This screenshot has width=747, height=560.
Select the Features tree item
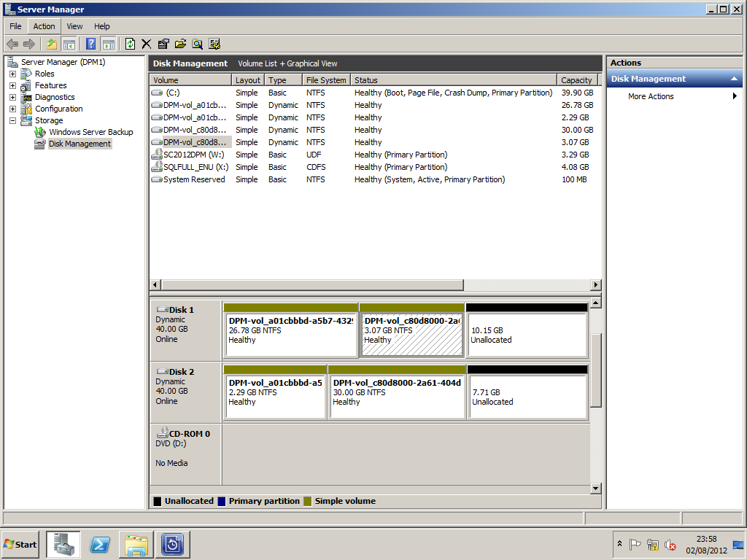(x=50, y=86)
